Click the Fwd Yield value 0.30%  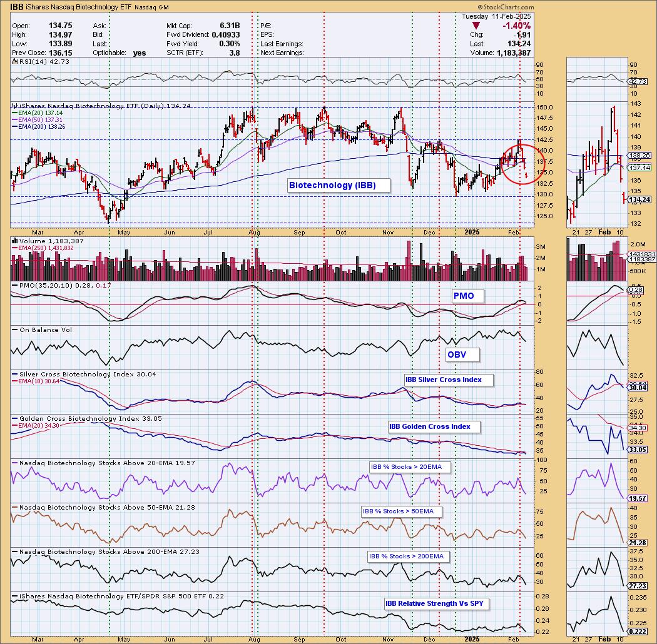click(229, 44)
